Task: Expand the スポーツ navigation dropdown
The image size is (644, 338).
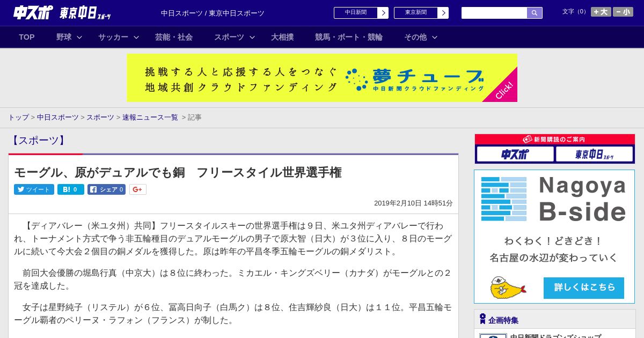Action: click(x=235, y=37)
